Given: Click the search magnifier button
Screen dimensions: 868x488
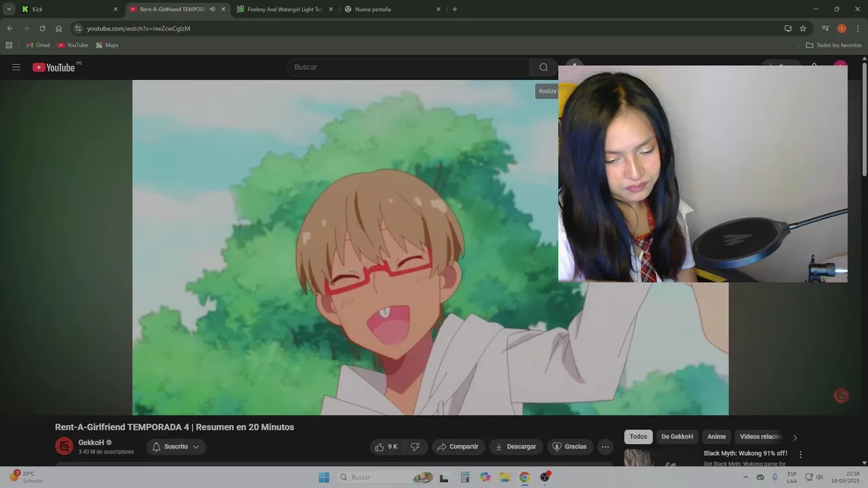Looking at the screenshot, I should tap(543, 67).
